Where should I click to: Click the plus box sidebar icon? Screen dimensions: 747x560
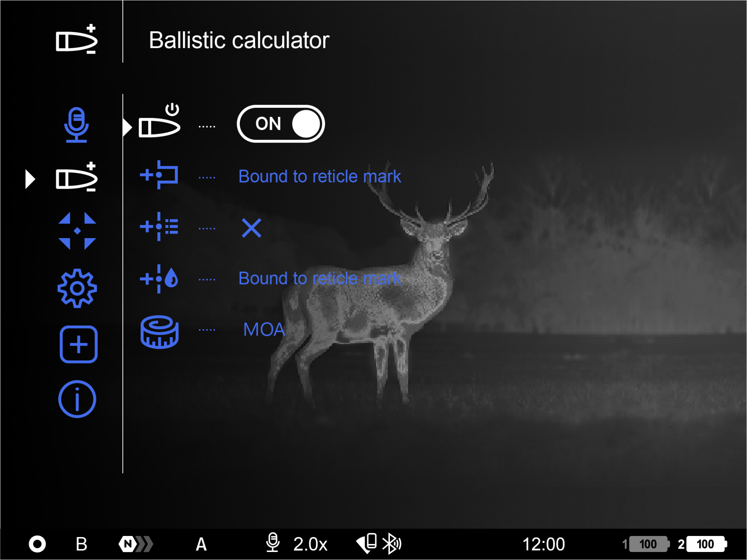(79, 344)
